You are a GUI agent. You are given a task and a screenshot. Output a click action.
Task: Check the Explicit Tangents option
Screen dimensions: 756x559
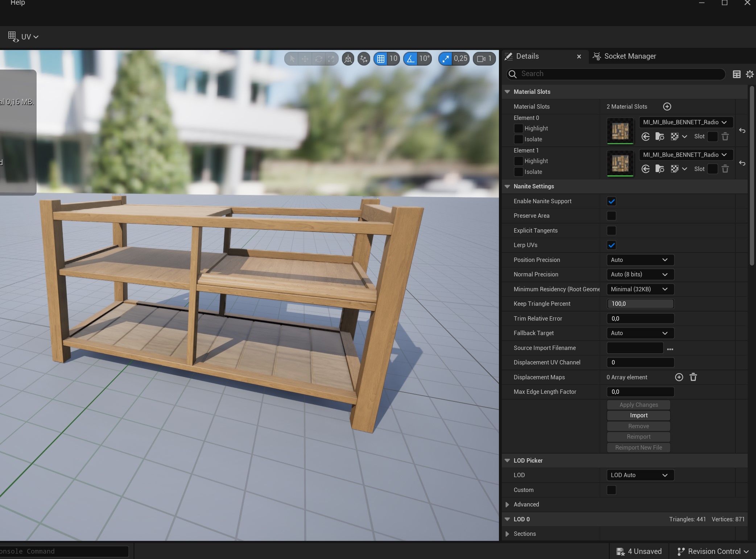point(611,230)
